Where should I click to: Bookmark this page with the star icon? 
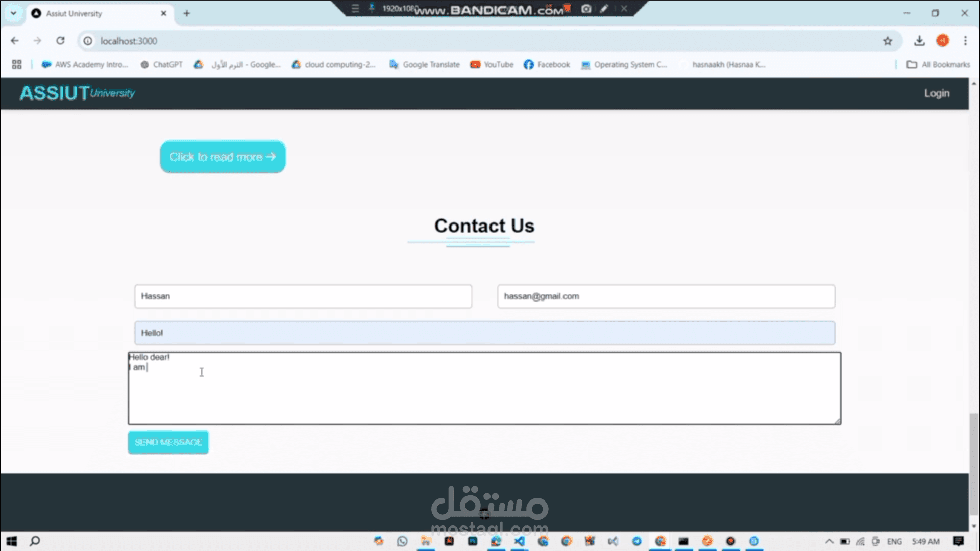point(888,41)
